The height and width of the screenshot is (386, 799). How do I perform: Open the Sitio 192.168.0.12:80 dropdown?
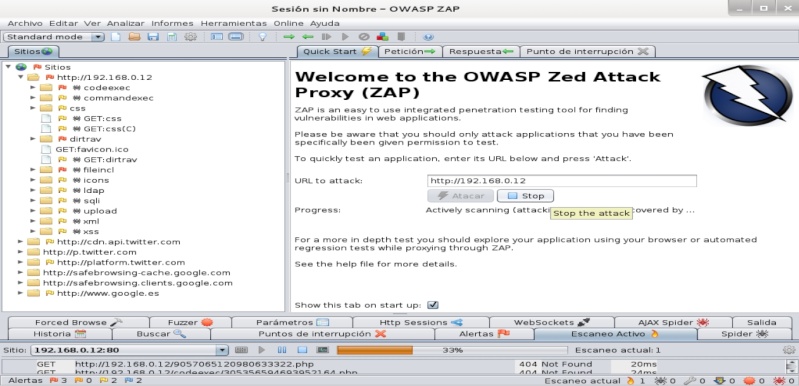pos(129,350)
